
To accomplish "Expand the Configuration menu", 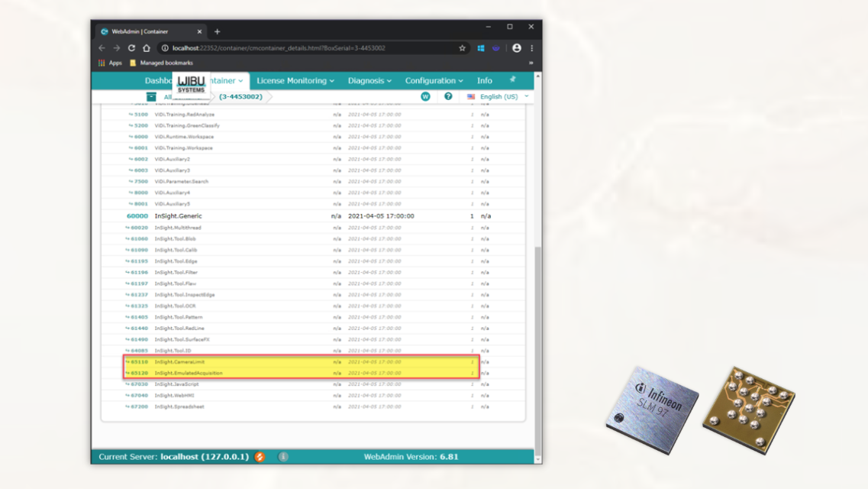I will point(434,81).
